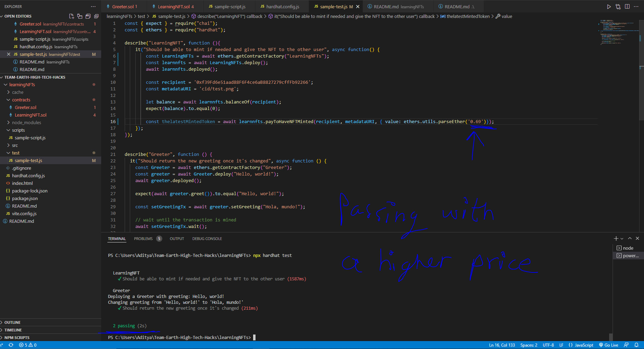
Task: Click the LF end of line selector
Action: coord(561,345)
